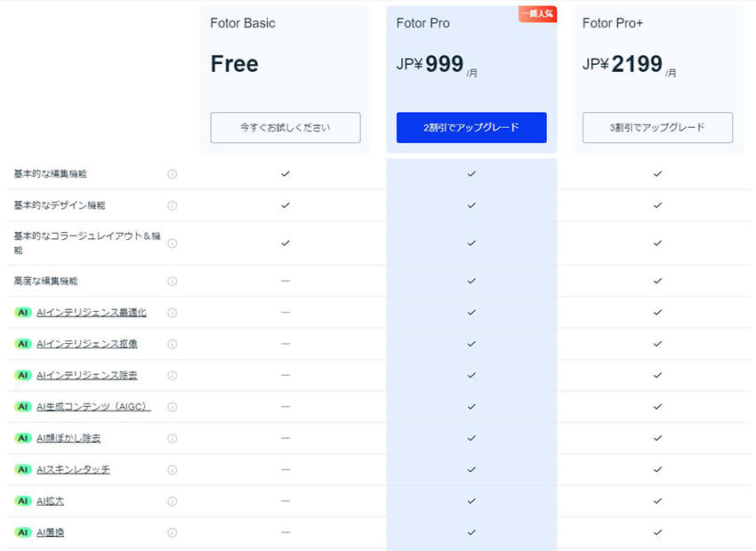Select the Fotor Pro plan title

[x=422, y=23]
